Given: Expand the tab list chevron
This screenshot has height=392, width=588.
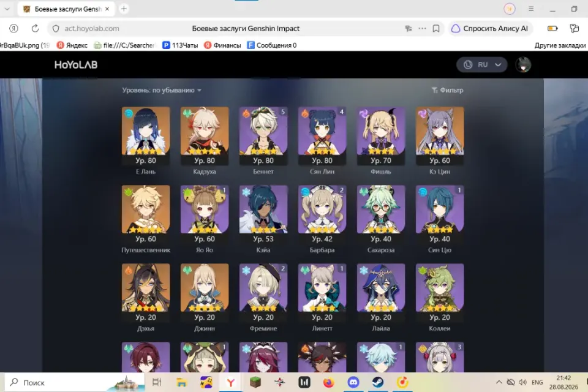Looking at the screenshot, I should pyautogui.click(x=7, y=9).
